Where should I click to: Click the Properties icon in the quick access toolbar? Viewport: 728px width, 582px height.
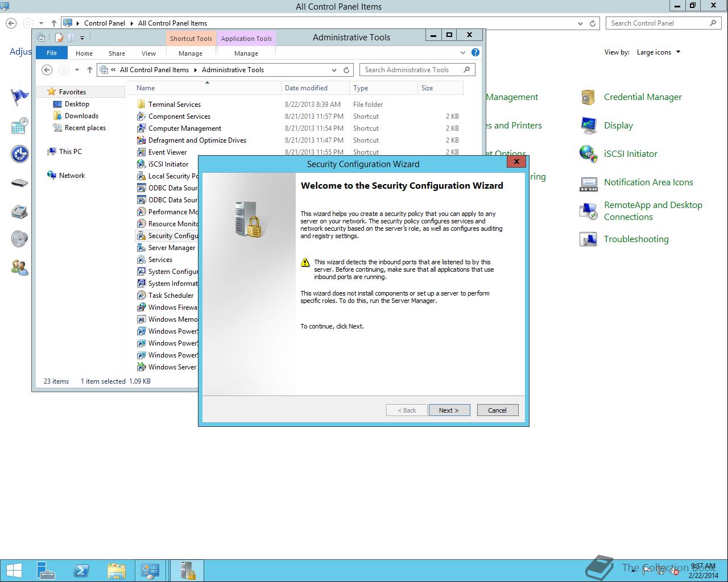(x=59, y=38)
